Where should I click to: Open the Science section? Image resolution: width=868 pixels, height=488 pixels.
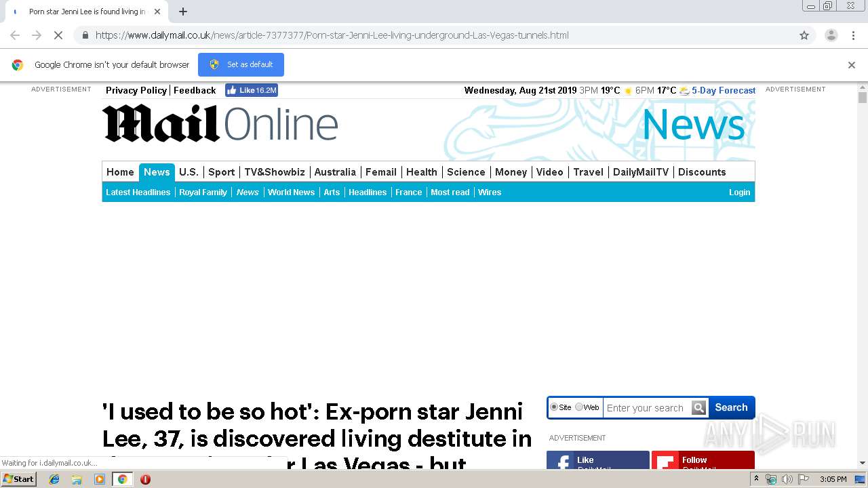(466, 172)
